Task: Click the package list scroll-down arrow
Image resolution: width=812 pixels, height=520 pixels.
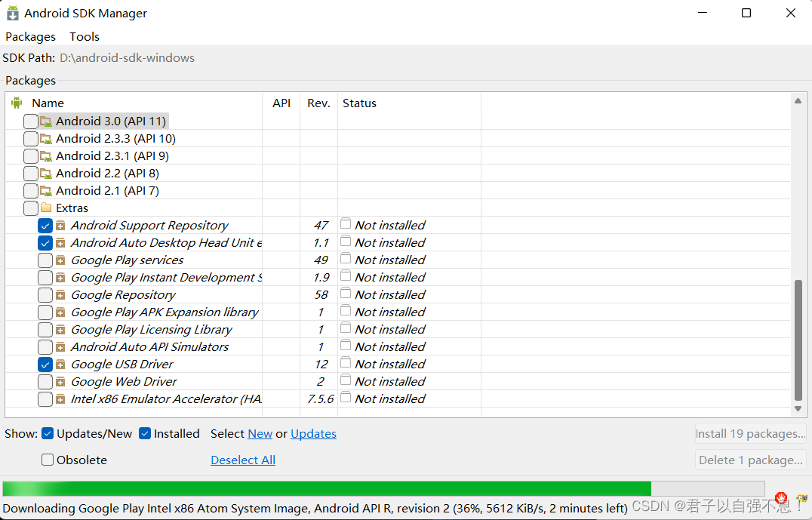Action: pyautogui.click(x=798, y=409)
